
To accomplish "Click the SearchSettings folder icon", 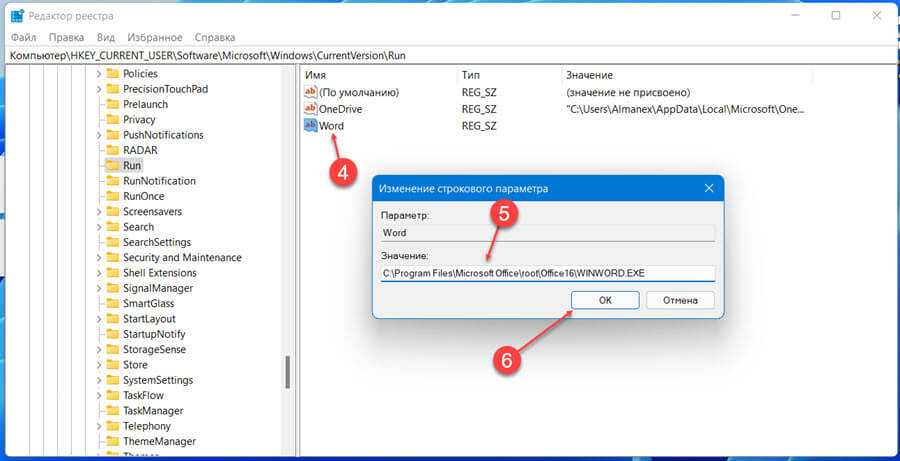I will point(112,242).
